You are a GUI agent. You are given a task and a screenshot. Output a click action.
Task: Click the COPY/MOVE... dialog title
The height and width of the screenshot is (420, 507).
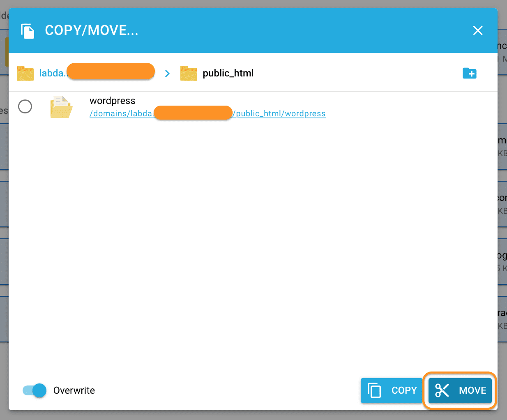[92, 30]
